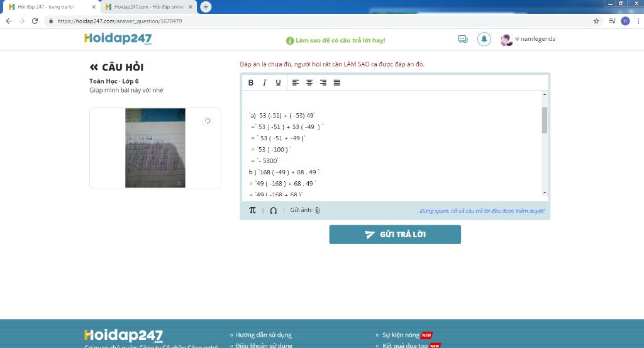Viewport: 644px width, 348px height.
Task: Go forward in browser
Action: click(22, 21)
